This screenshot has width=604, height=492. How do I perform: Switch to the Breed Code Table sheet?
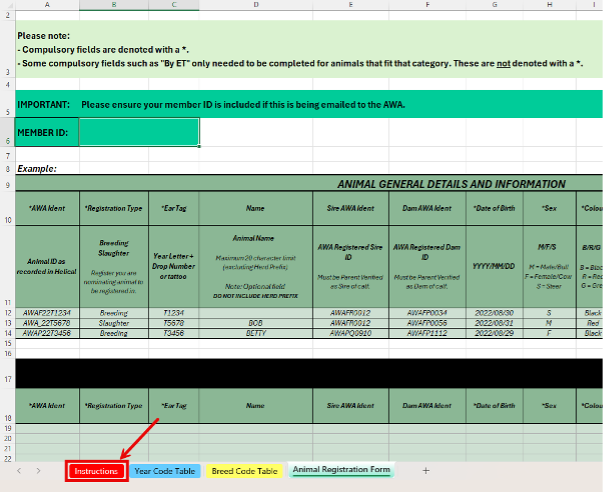coord(245,471)
